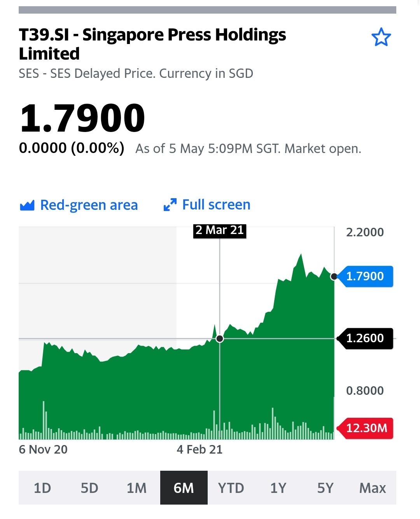
Task: Click the Full screen expand arrows icon
Action: [170, 205]
